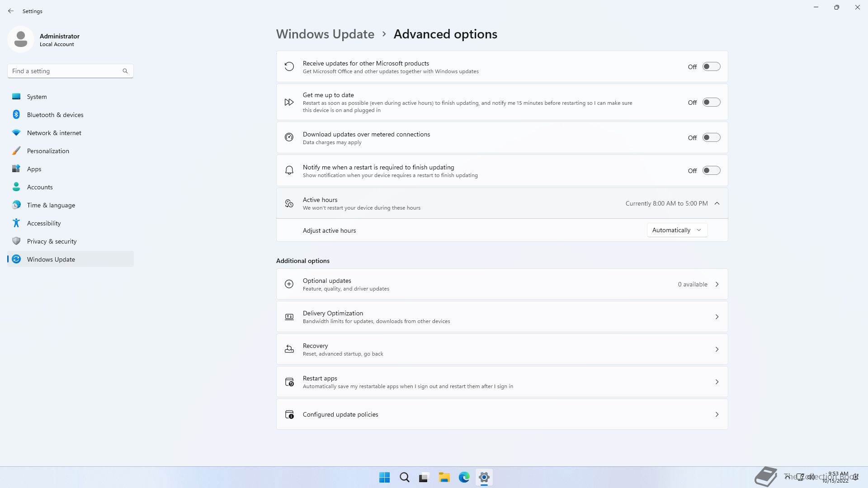Open Optional updates chevron row
868x488 pixels.
pyautogui.click(x=717, y=284)
